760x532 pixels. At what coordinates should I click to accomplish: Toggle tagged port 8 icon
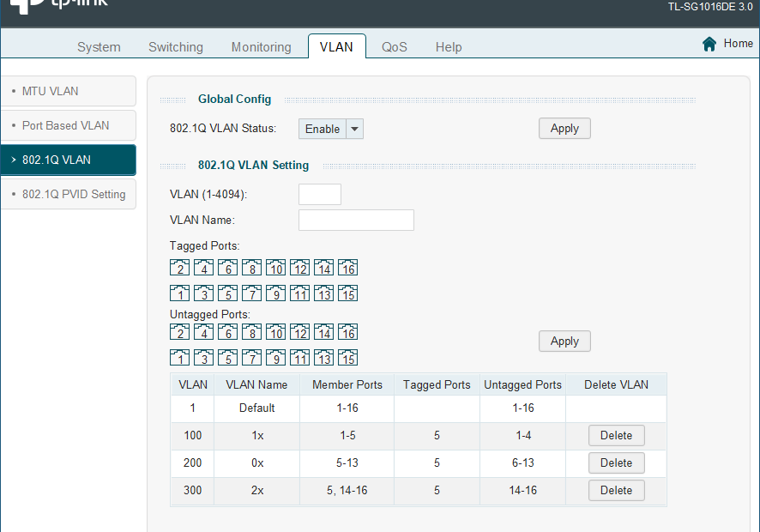click(x=251, y=268)
